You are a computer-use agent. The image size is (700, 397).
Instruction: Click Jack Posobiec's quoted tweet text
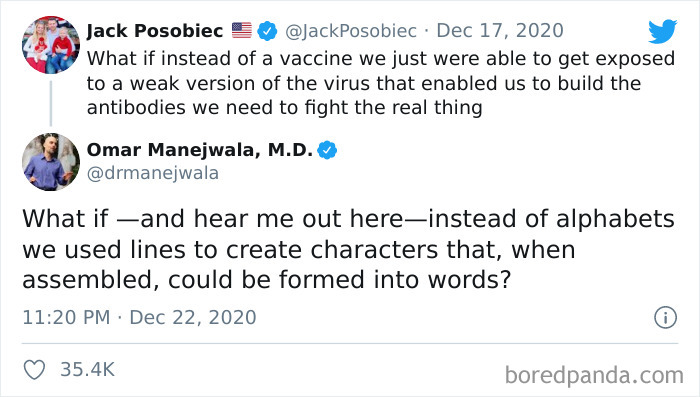coord(381,84)
